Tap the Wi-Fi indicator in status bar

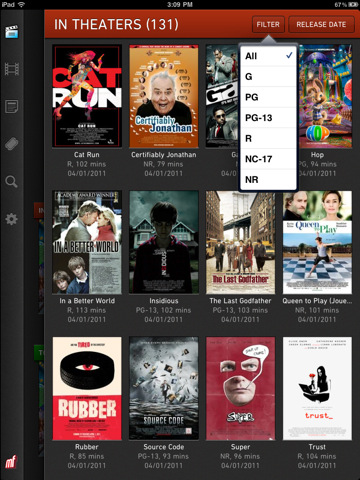22,4
